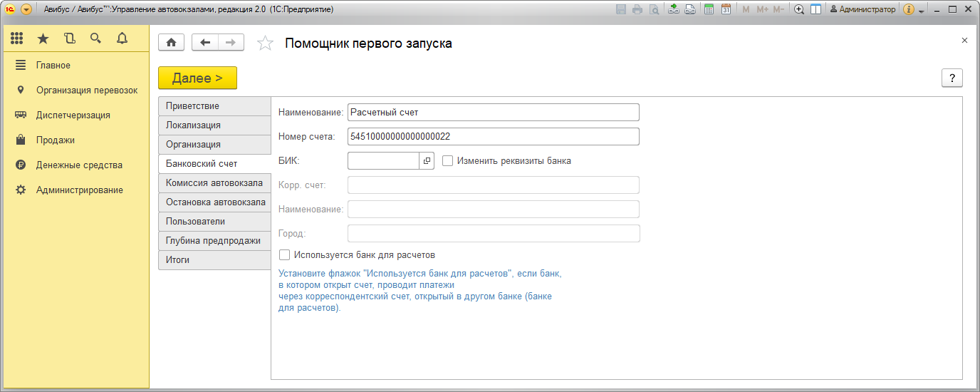Enable 'Изменить реквизиты банка' checkbox
This screenshot has width=980, height=392.
(447, 161)
